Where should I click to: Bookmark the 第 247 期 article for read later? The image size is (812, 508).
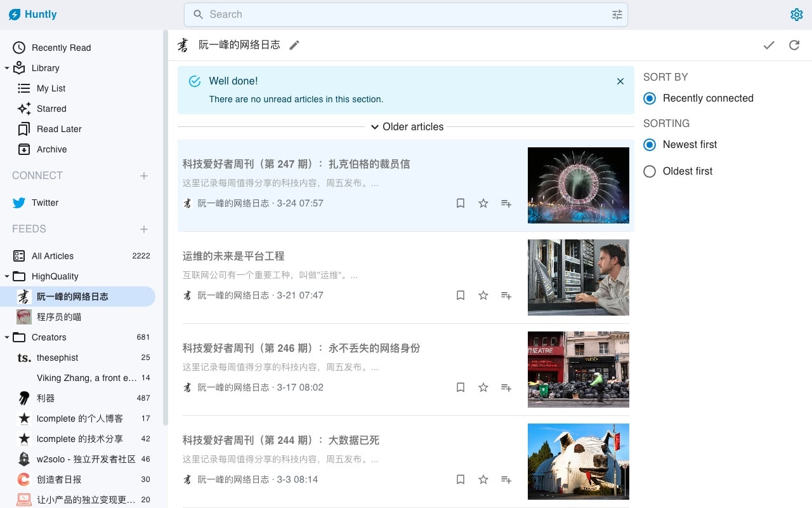coord(461,203)
